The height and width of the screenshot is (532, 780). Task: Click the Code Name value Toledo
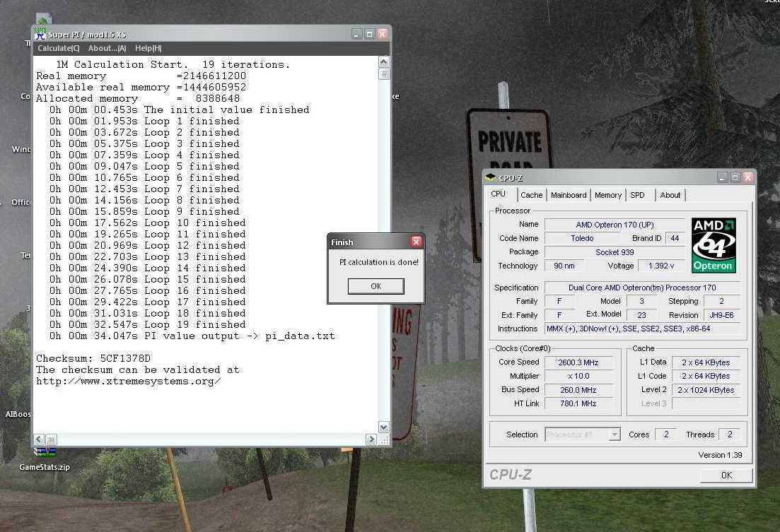click(x=582, y=238)
